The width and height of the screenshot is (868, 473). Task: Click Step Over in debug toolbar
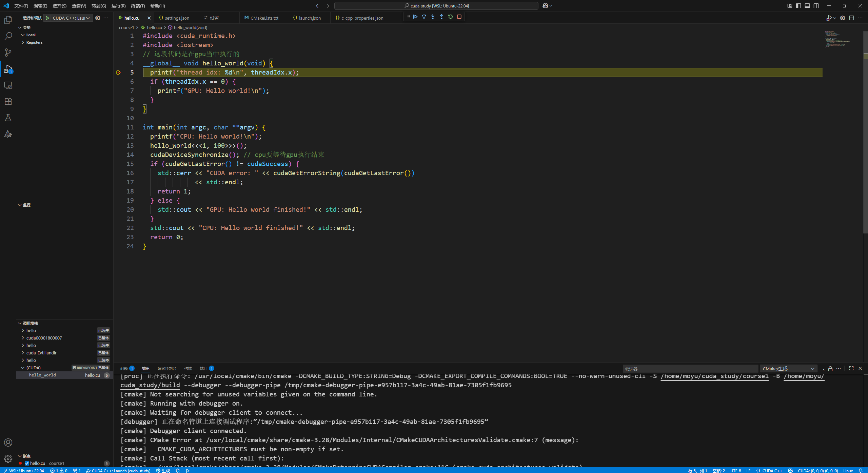[424, 17]
